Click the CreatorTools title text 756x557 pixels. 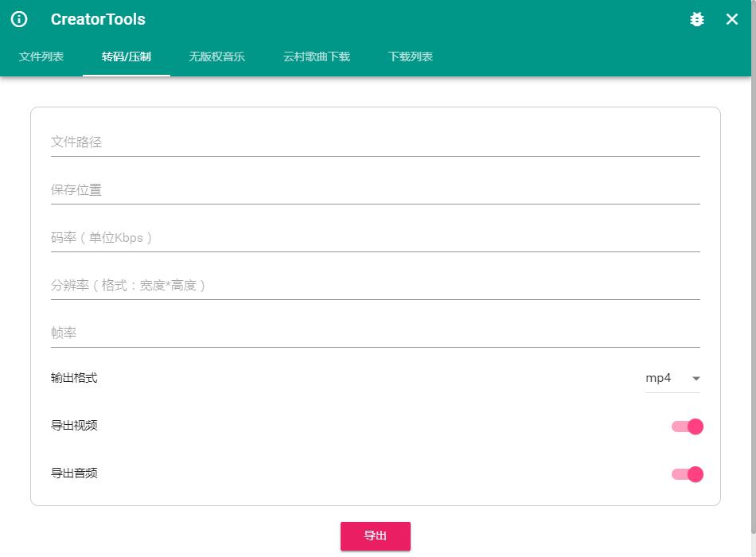pyautogui.click(x=98, y=19)
